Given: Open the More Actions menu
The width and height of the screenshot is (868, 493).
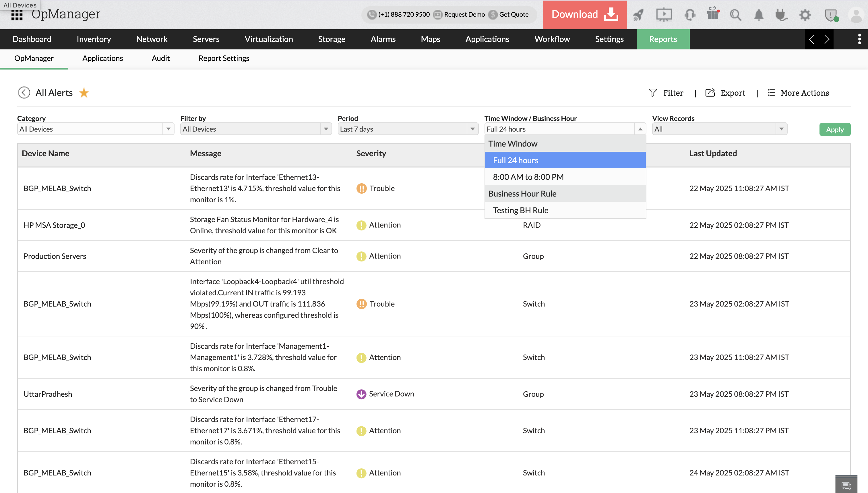Looking at the screenshot, I should tap(798, 93).
